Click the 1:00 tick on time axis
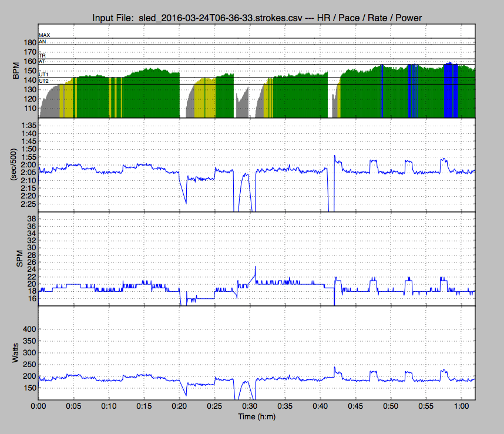This screenshot has height=434, width=504. tap(461, 406)
